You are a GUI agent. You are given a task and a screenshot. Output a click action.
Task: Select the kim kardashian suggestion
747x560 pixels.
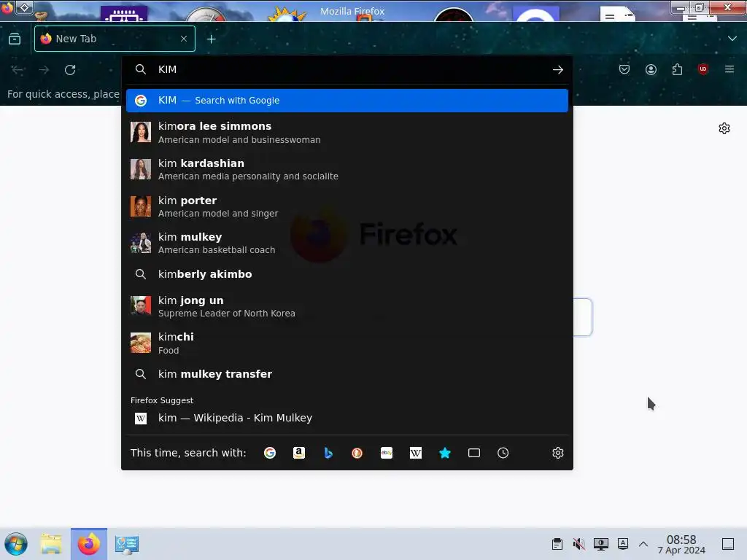coord(347,169)
